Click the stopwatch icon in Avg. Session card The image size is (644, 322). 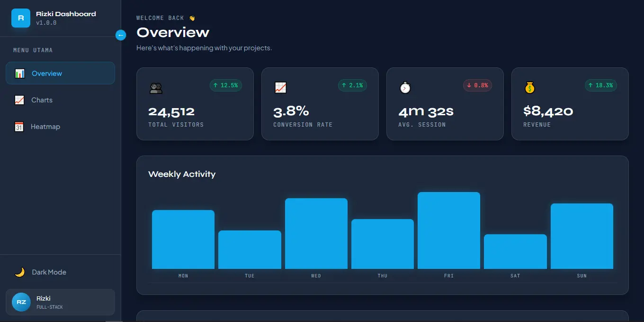click(405, 88)
